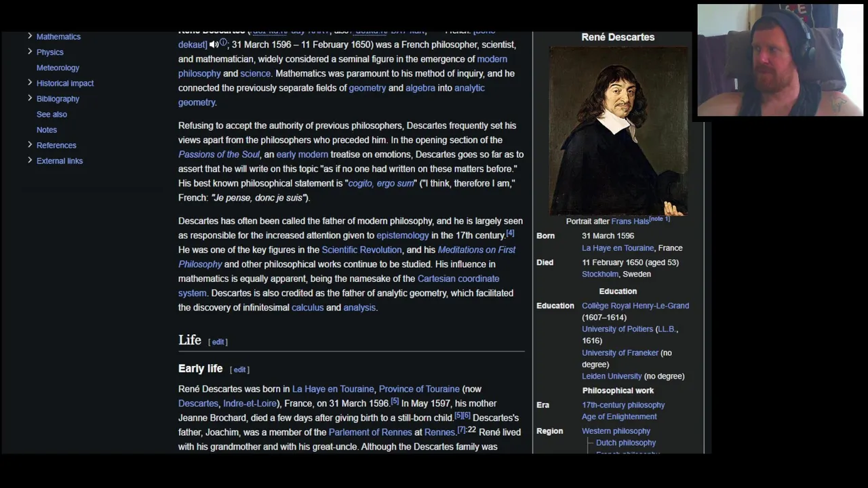Open citation 7 after Rennes
This screenshot has height=488, width=868.
point(461,430)
